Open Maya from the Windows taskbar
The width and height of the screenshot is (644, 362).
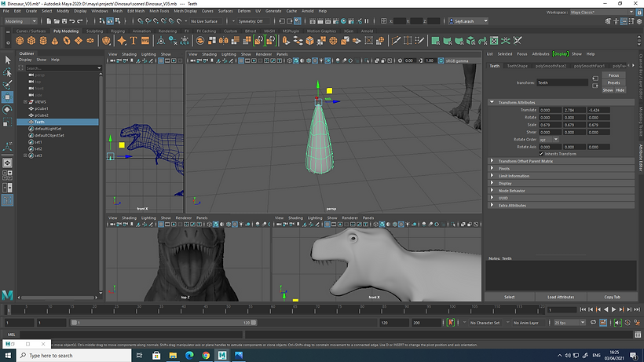point(222,356)
